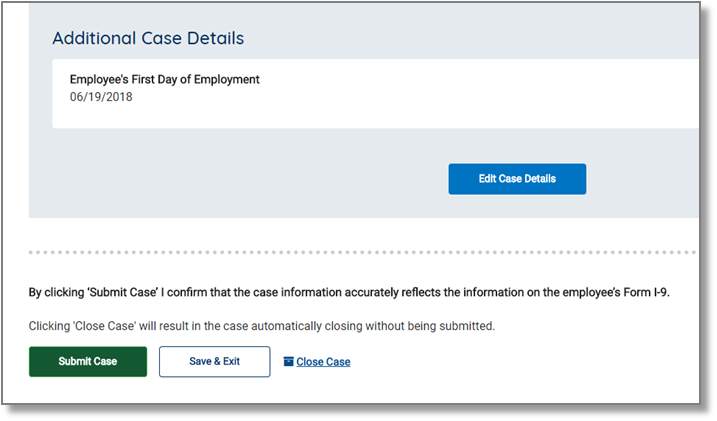Click the archive box icon beside Close Case
Screen dimensions: 717x421
point(289,362)
